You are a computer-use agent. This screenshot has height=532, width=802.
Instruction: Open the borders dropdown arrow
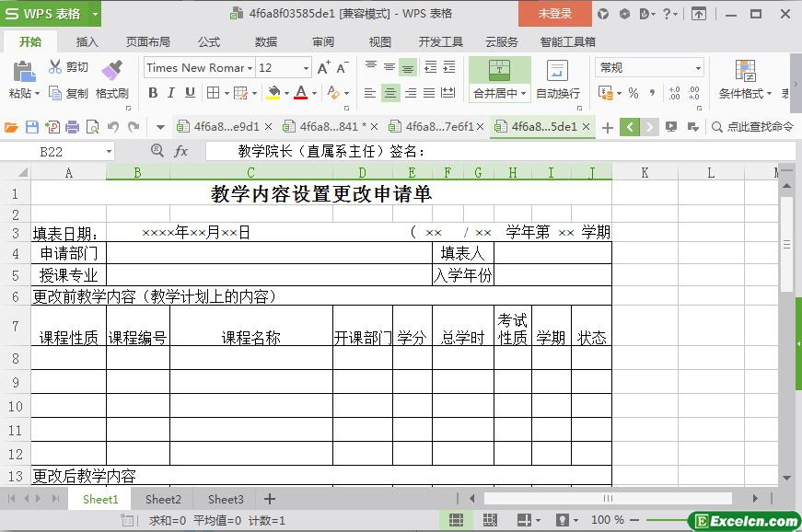coord(227,94)
